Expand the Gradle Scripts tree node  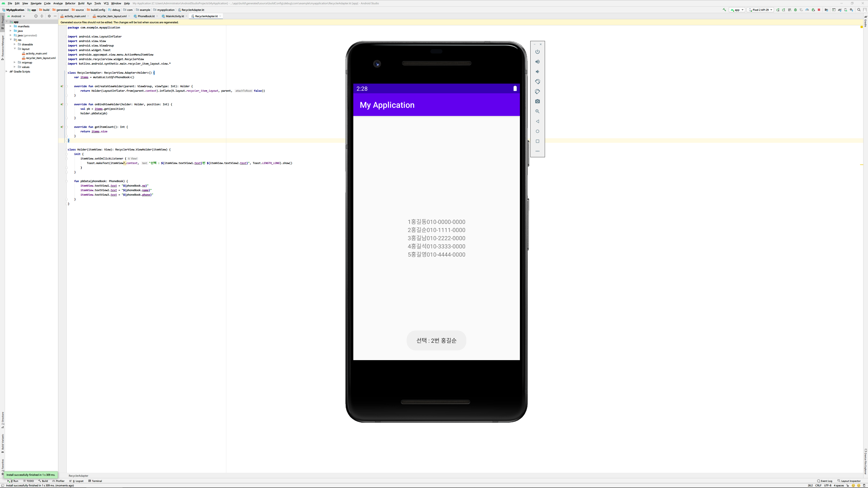click(6, 71)
